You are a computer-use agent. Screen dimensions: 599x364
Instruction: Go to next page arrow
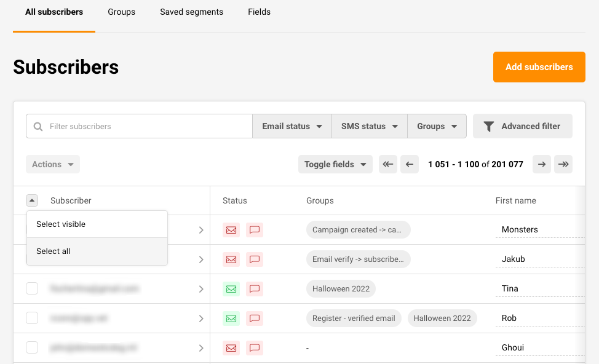point(541,164)
